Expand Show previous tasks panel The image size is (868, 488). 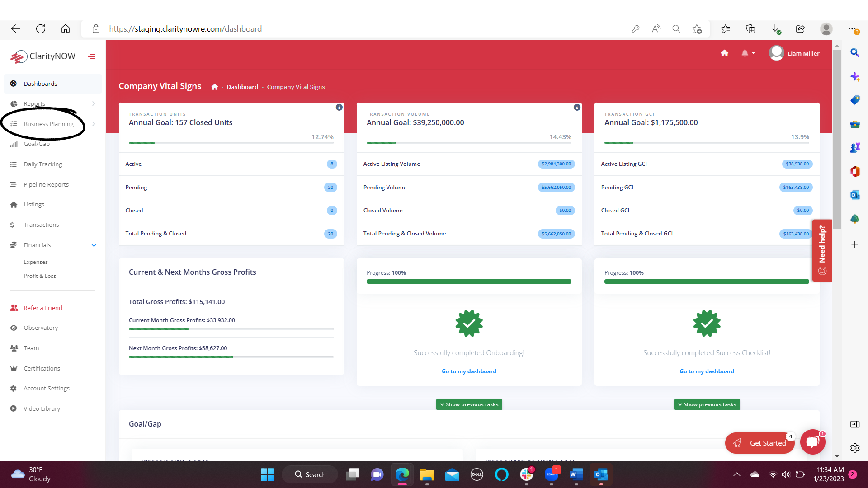469,404
